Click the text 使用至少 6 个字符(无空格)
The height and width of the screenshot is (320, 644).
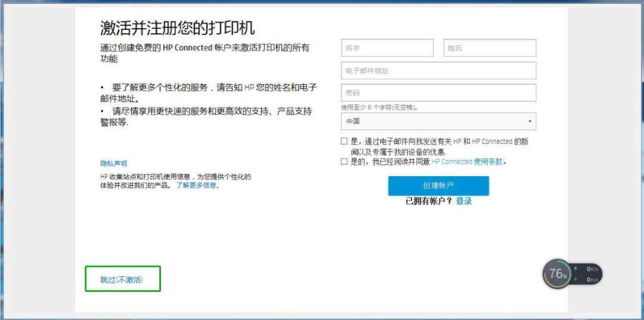pos(379,107)
